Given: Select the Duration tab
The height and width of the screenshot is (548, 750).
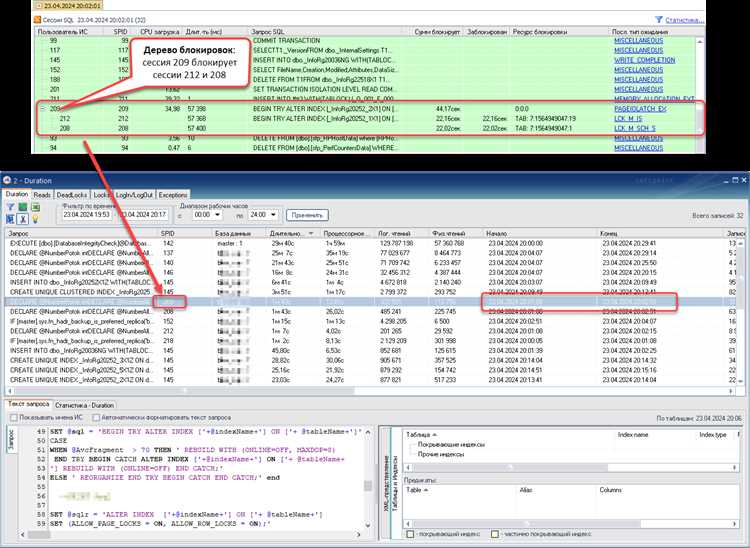Looking at the screenshot, I should pyautogui.click(x=17, y=194).
